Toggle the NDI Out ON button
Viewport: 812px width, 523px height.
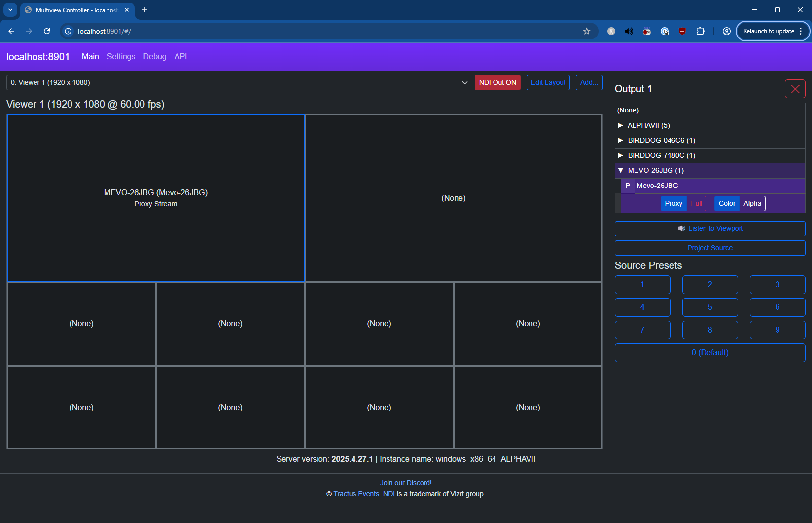coord(497,82)
